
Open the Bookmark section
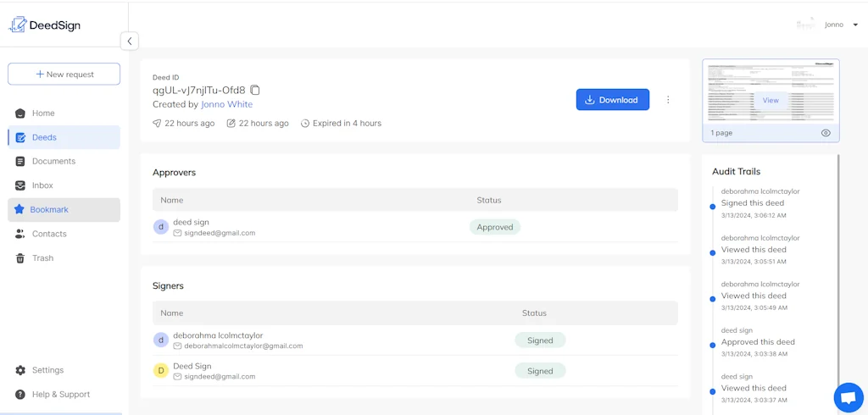[x=64, y=210]
